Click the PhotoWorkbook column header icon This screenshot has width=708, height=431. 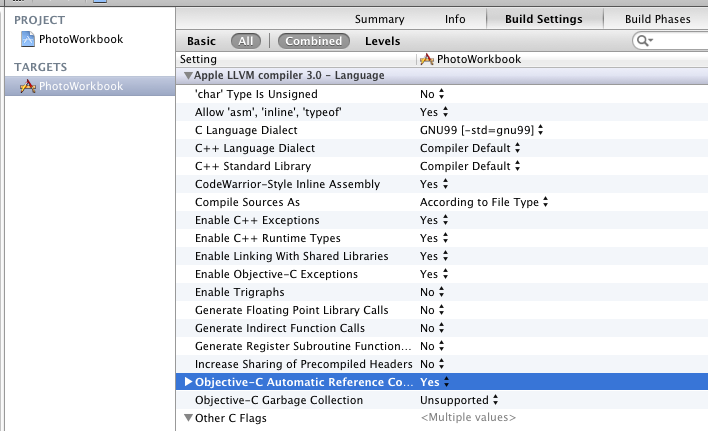(x=427, y=59)
